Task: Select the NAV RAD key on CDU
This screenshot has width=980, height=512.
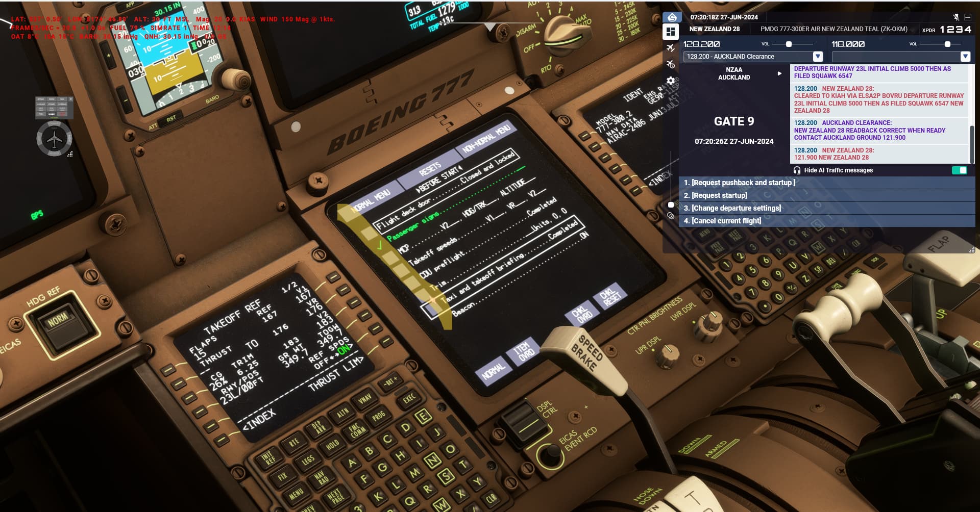Action: pyautogui.click(x=321, y=478)
